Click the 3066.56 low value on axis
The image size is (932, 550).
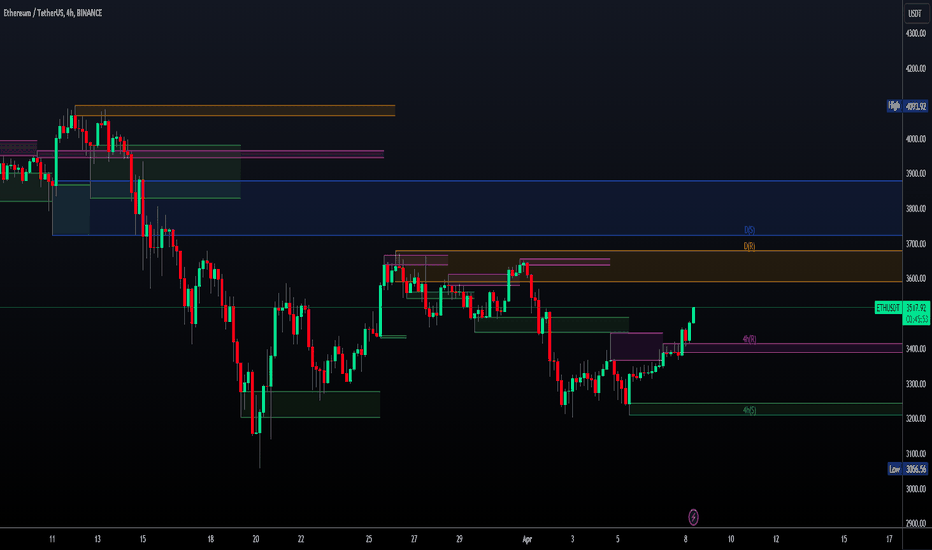click(x=916, y=469)
